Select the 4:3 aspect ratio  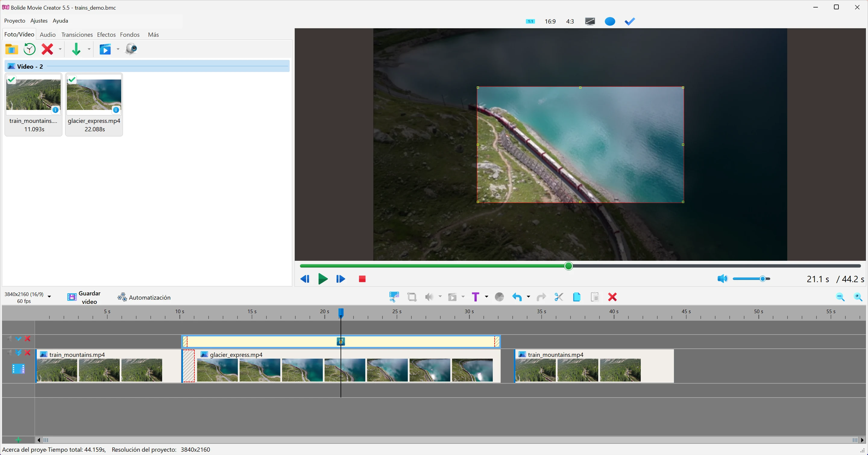click(570, 22)
